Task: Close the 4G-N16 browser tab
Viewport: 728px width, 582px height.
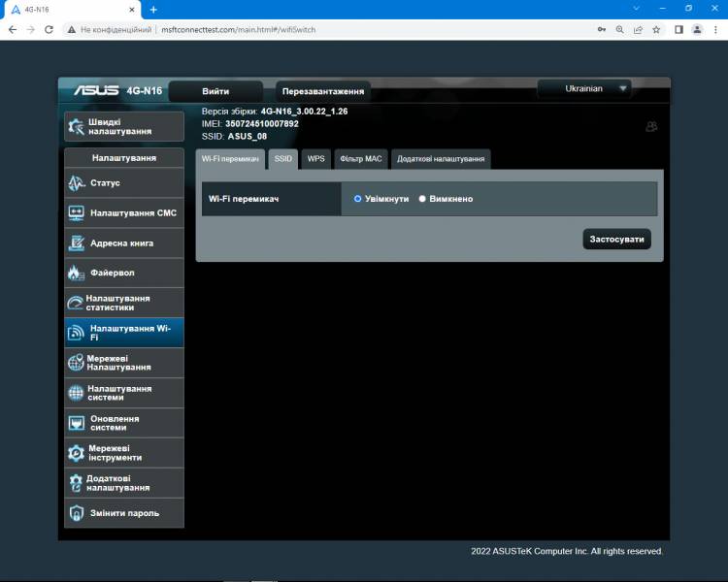Action: [132, 10]
